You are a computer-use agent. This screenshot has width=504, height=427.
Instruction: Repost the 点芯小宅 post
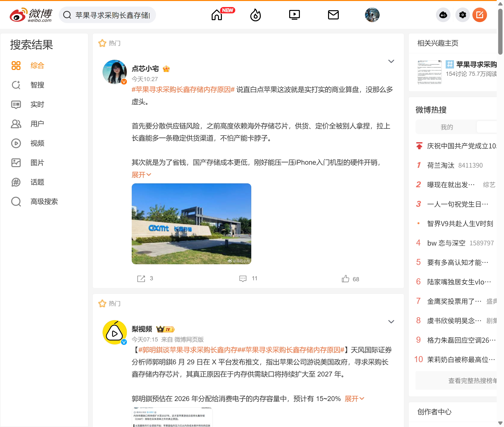coord(145,279)
